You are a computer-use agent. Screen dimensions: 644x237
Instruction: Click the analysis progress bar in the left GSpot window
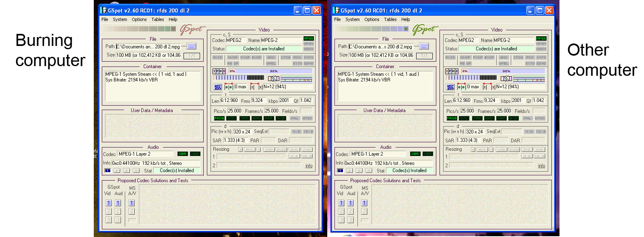[239, 77]
